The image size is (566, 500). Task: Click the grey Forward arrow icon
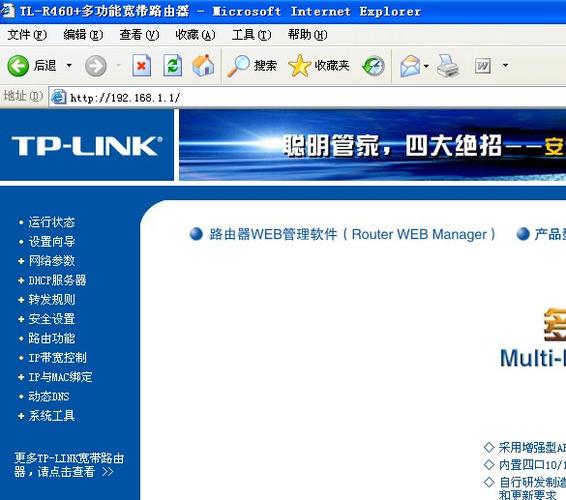pyautogui.click(x=96, y=66)
